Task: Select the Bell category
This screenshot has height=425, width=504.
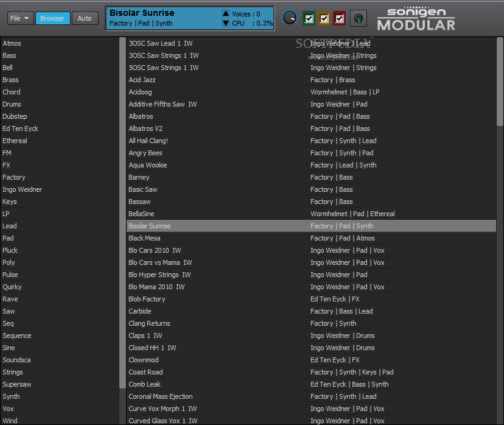Action: click(60, 68)
